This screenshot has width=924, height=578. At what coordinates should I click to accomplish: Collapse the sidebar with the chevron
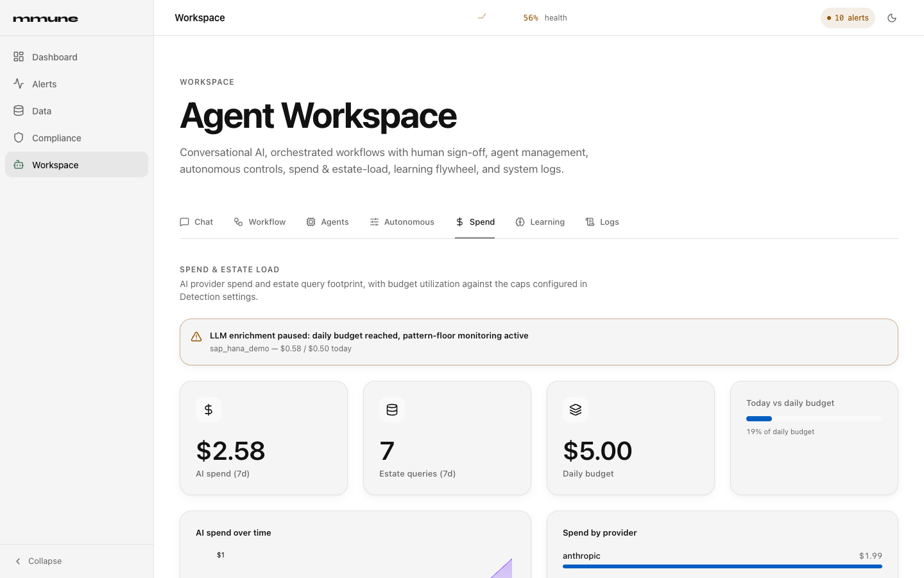pyautogui.click(x=18, y=561)
